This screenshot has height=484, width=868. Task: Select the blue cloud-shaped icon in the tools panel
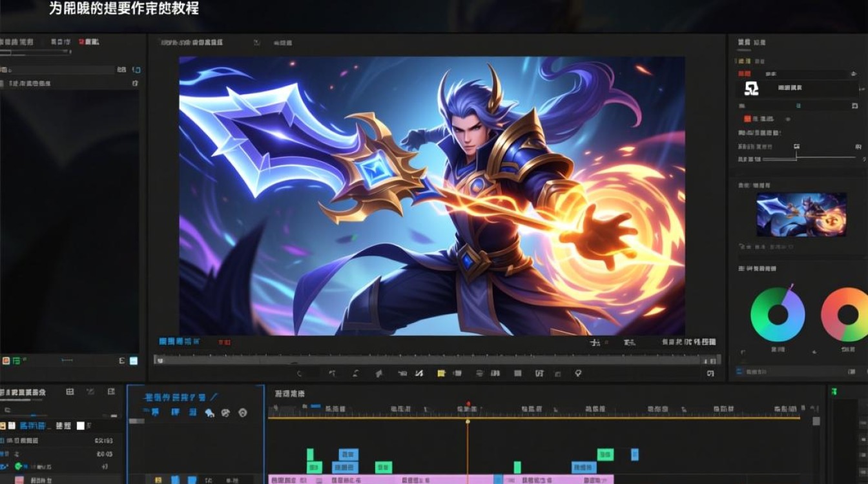click(x=209, y=413)
